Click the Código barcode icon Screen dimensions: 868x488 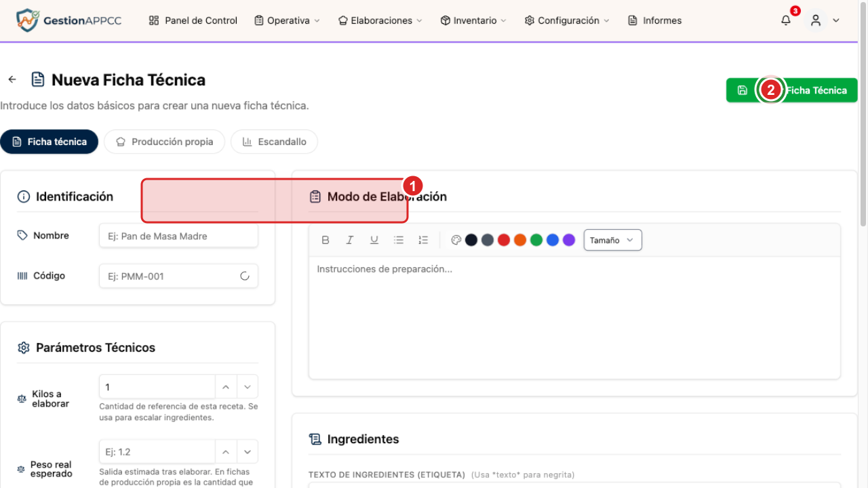pos(22,276)
